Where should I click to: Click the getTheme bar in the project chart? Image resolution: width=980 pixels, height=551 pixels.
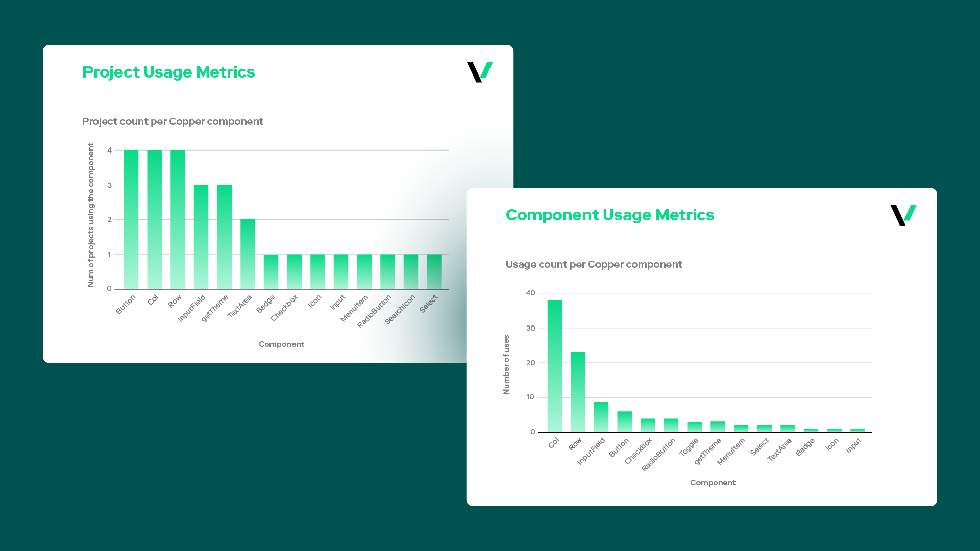(224, 237)
